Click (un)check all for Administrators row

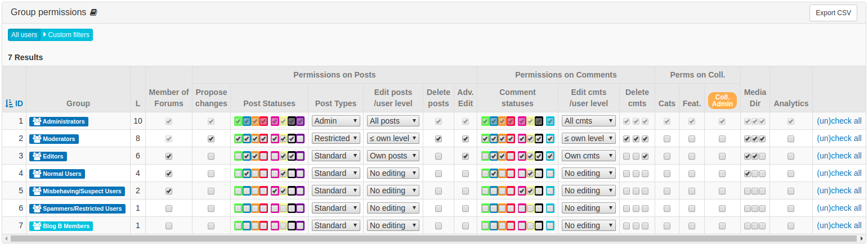(x=839, y=121)
